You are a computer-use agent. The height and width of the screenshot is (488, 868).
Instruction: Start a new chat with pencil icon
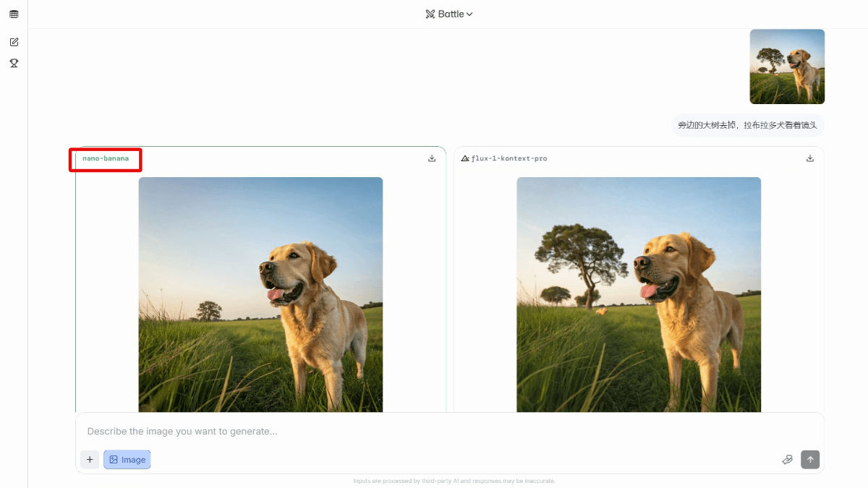coord(14,42)
